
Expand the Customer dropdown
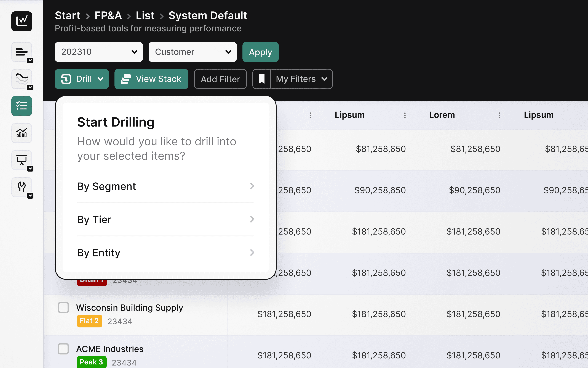[x=193, y=52]
